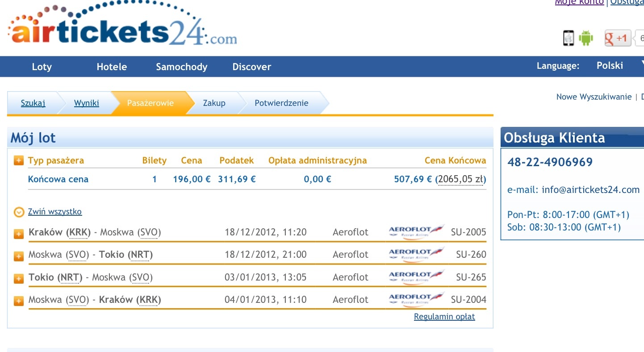This screenshot has height=352, width=644.
Task: Click the Końcowa cena row label
Action: coord(58,180)
